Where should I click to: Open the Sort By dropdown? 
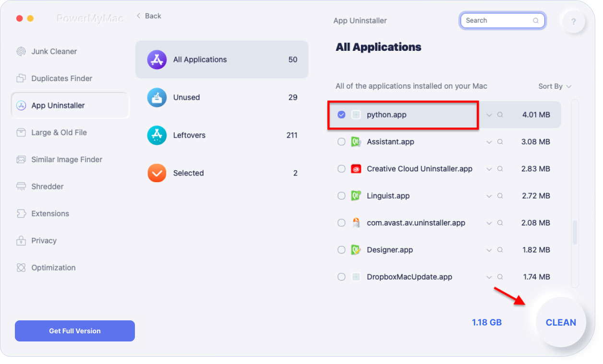click(x=555, y=86)
